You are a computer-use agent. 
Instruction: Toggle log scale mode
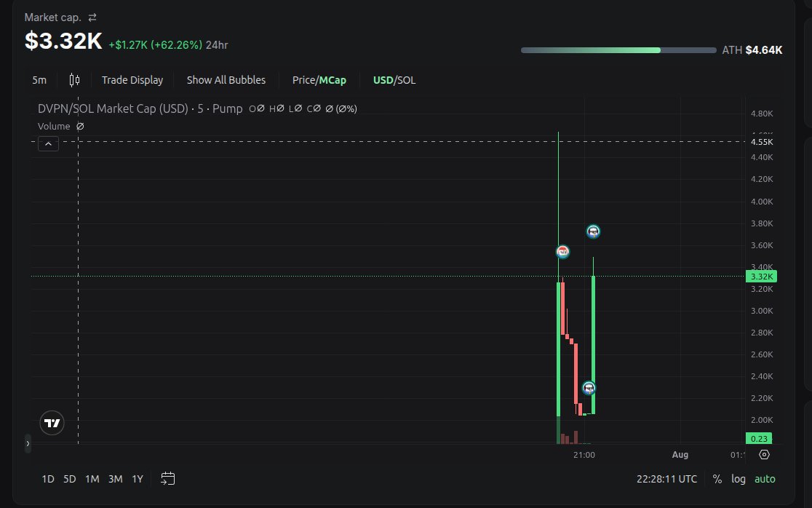point(739,479)
